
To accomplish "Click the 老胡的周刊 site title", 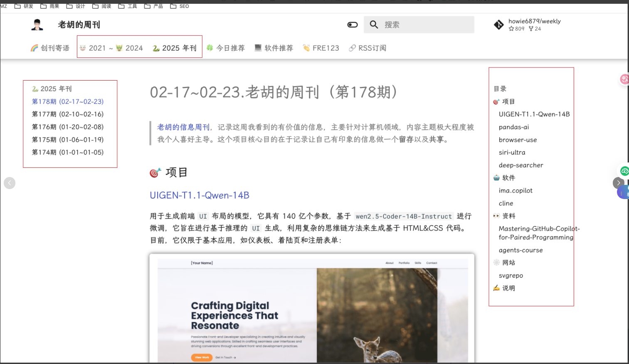I will point(79,25).
